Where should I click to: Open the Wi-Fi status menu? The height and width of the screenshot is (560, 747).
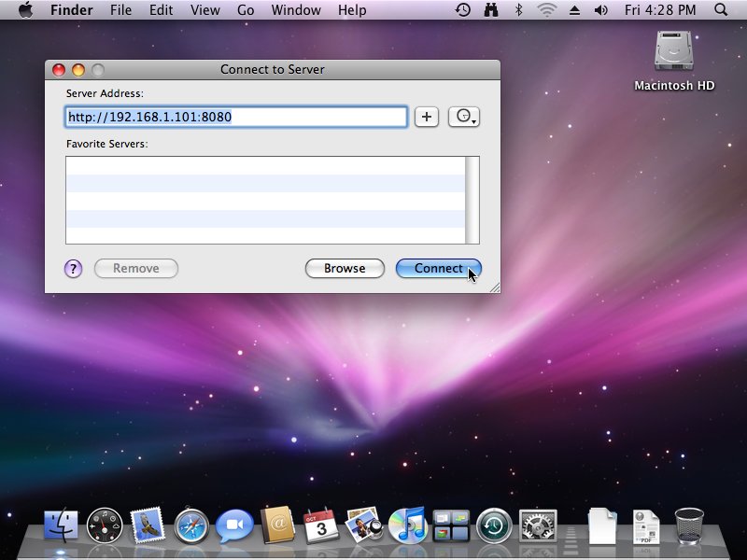point(547,10)
